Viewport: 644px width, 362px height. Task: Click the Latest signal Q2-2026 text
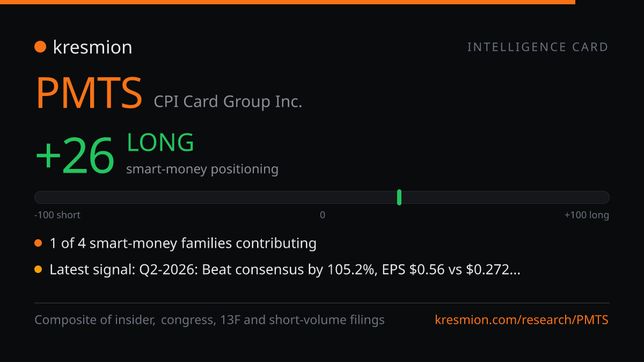click(x=285, y=270)
